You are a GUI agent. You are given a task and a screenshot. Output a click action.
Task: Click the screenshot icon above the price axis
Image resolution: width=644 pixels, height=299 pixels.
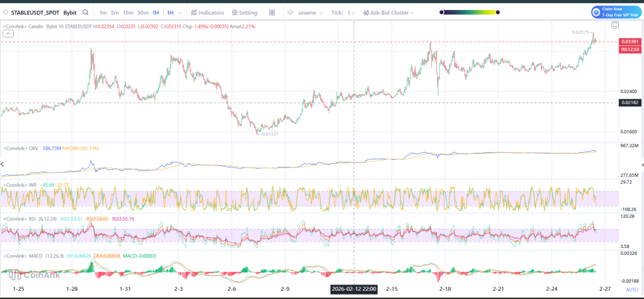click(615, 25)
